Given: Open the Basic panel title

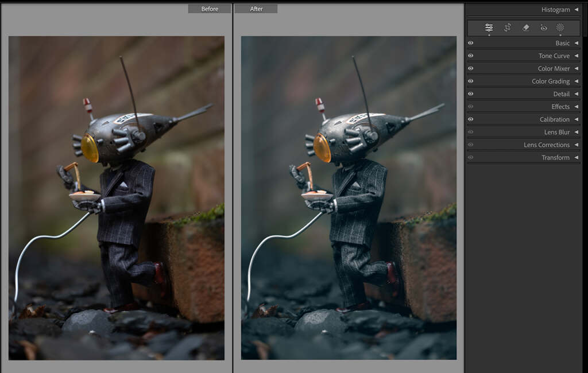Looking at the screenshot, I should tap(563, 43).
